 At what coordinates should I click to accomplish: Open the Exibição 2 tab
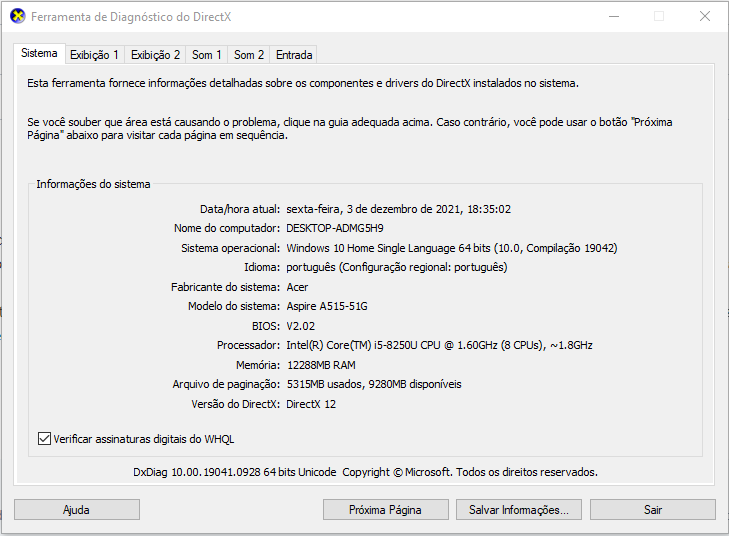click(155, 55)
